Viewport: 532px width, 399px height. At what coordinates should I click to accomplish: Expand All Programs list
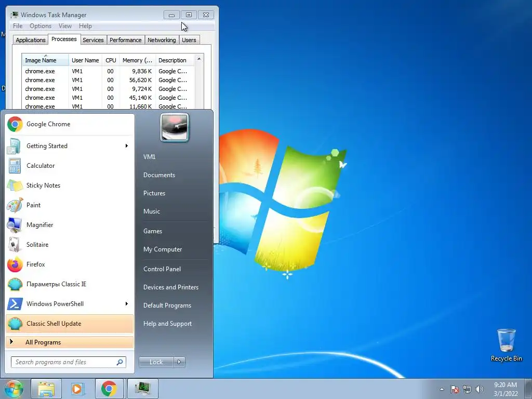(70, 342)
